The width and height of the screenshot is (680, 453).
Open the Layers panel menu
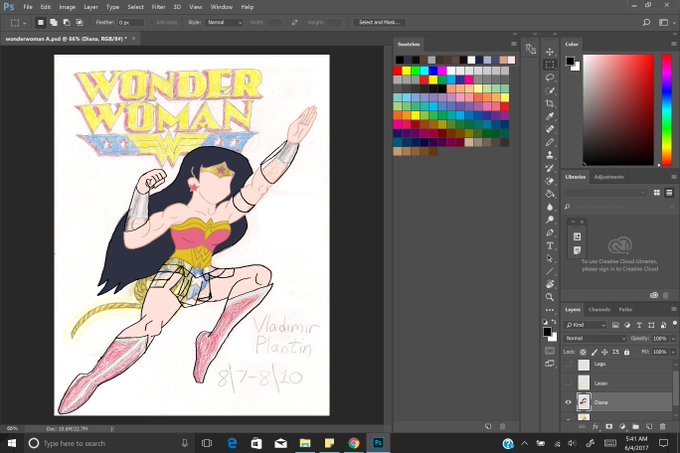674,309
